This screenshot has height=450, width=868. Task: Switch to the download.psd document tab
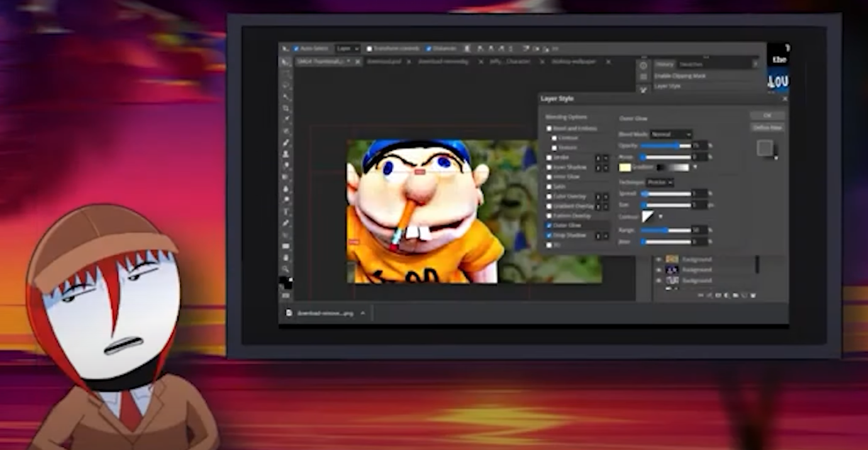pyautogui.click(x=384, y=62)
